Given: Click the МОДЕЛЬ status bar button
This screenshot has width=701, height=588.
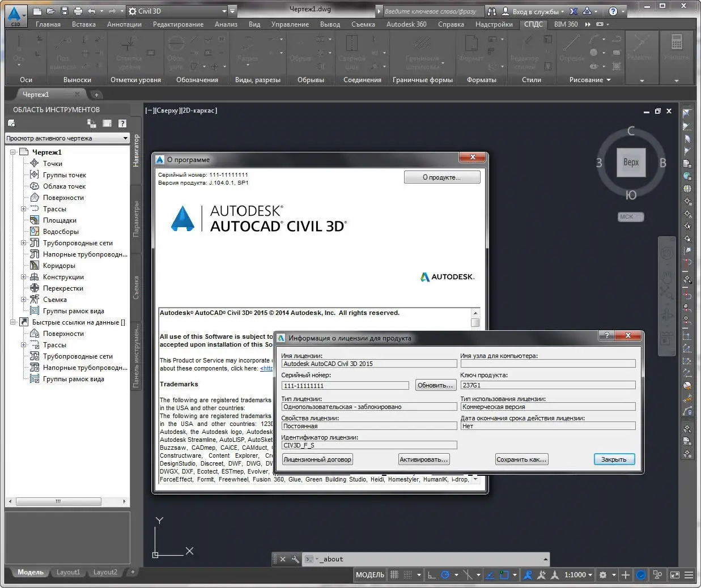Looking at the screenshot, I should [369, 575].
